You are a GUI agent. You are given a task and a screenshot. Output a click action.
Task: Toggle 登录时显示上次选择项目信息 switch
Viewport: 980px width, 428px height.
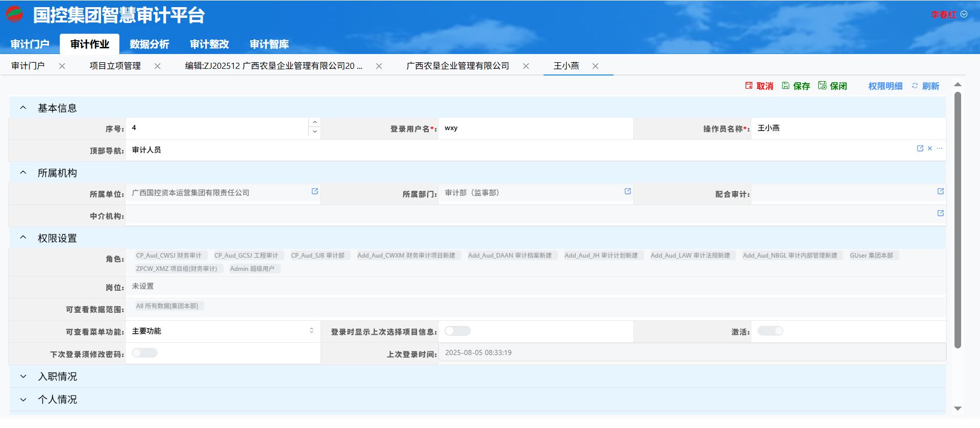pyautogui.click(x=457, y=331)
